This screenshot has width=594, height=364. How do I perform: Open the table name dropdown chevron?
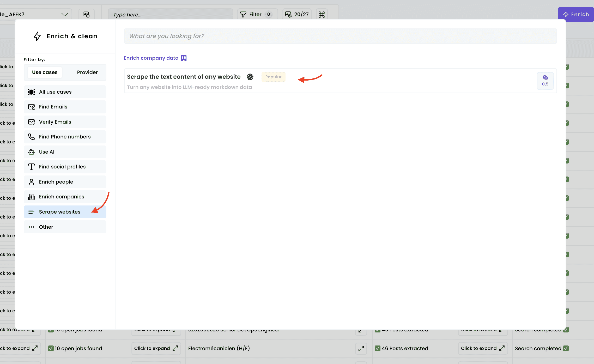[64, 14]
